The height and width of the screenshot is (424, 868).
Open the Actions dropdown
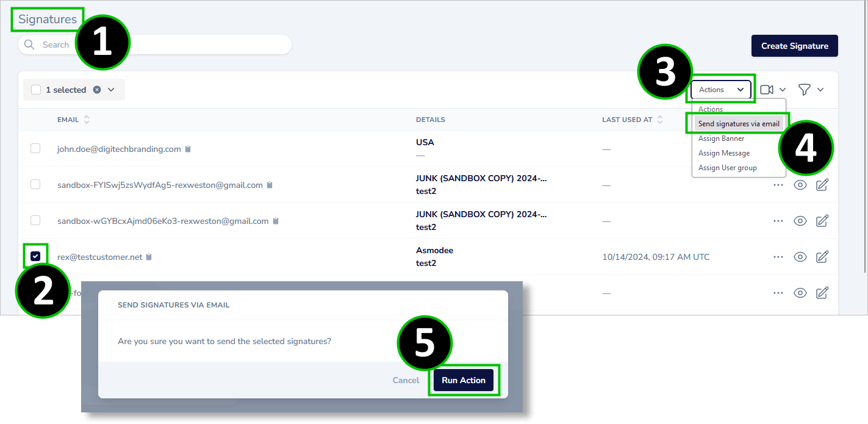point(721,89)
